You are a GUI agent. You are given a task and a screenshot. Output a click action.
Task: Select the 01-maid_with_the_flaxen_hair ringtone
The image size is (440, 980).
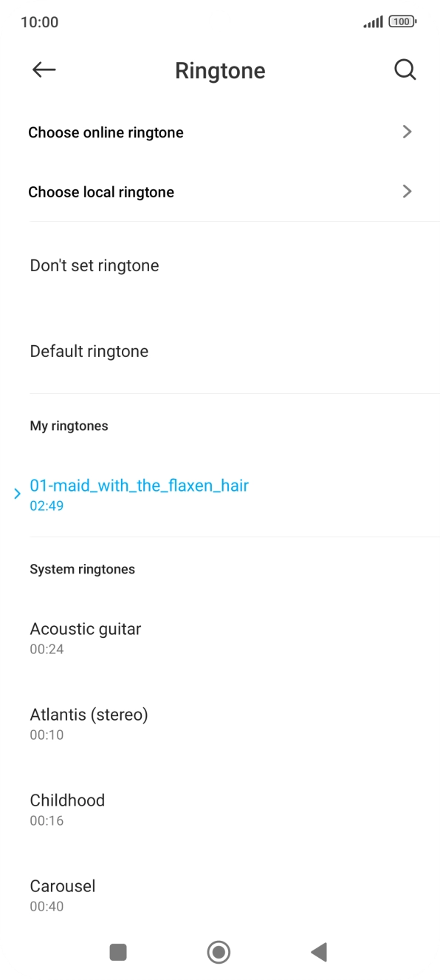pos(139,486)
